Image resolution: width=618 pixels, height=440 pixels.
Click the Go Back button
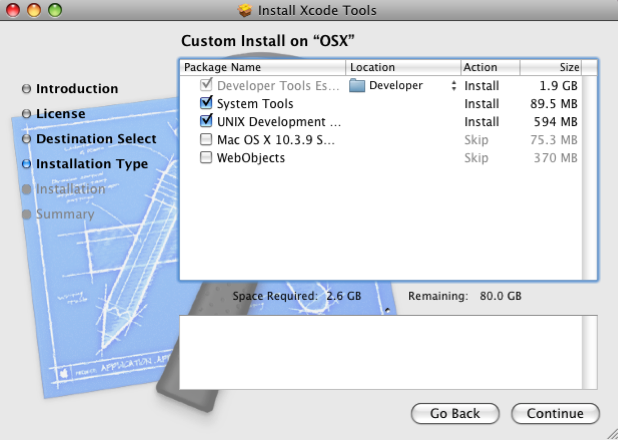point(454,413)
